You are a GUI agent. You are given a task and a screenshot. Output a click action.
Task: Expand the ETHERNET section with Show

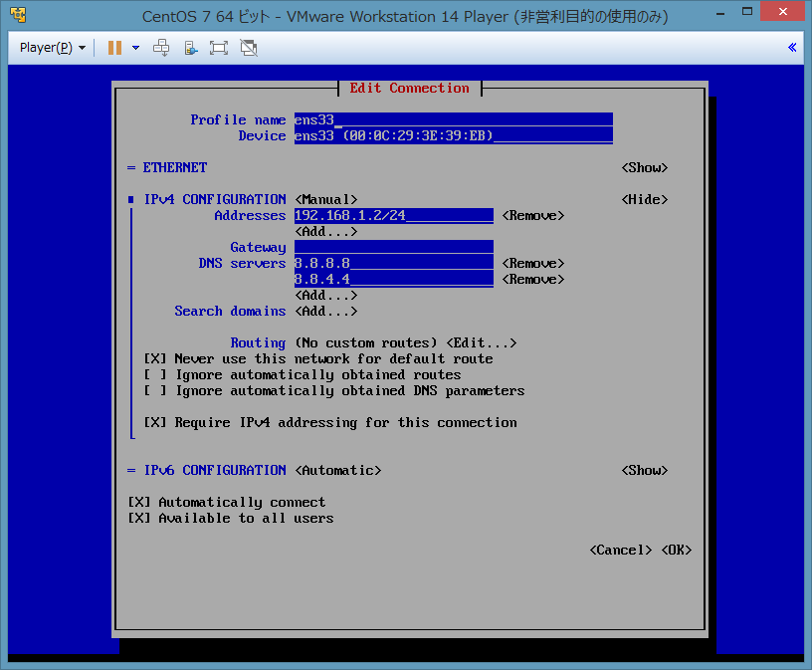[x=644, y=167]
